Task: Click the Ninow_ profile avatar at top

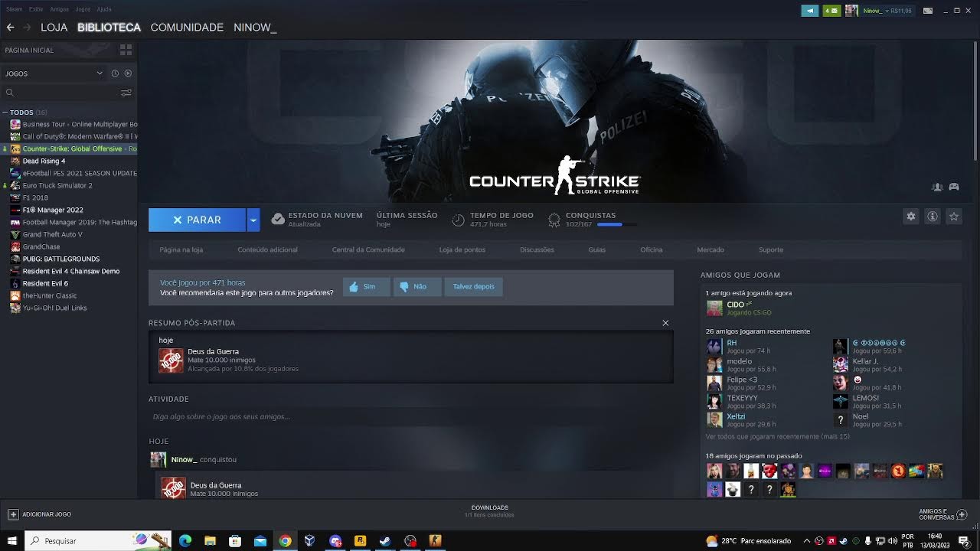Action: pyautogui.click(x=851, y=11)
